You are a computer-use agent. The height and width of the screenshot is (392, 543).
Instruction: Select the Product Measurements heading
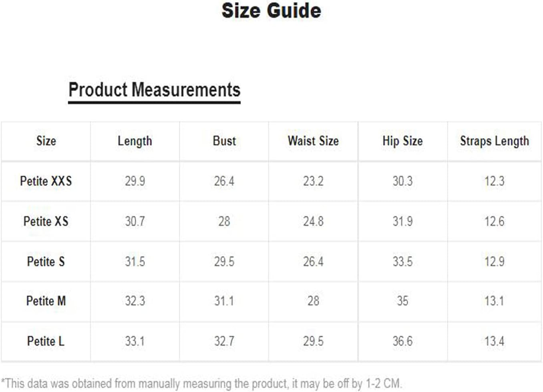[x=154, y=90]
